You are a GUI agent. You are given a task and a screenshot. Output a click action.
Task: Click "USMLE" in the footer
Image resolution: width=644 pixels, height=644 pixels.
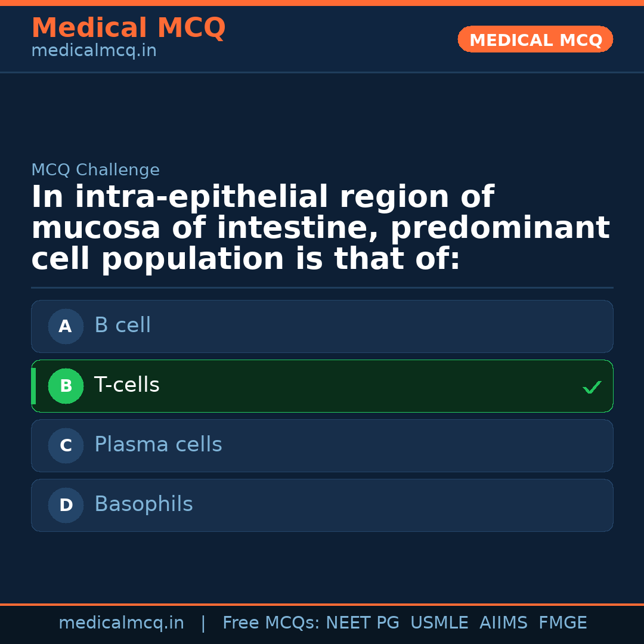pos(439,623)
